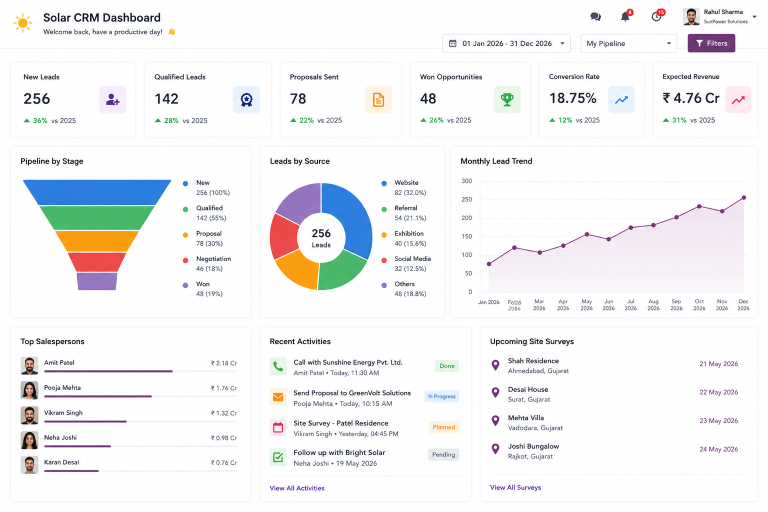Image resolution: width=768 pixels, height=512 pixels.
Task: Click Karan Desai's revenue progress bar
Action: click(x=141, y=471)
